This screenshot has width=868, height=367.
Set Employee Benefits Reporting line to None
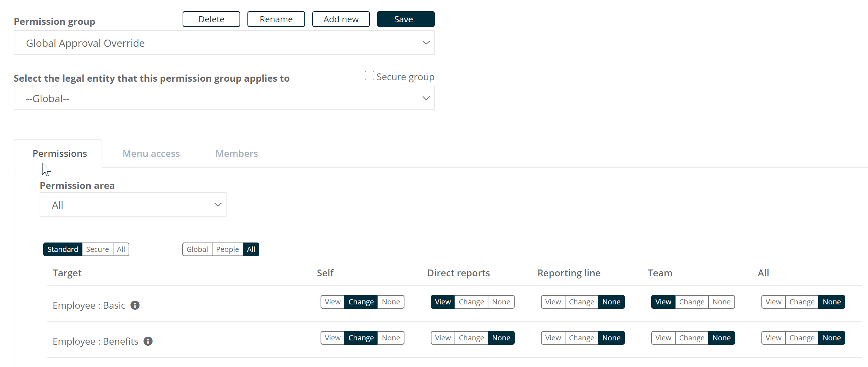click(x=611, y=338)
